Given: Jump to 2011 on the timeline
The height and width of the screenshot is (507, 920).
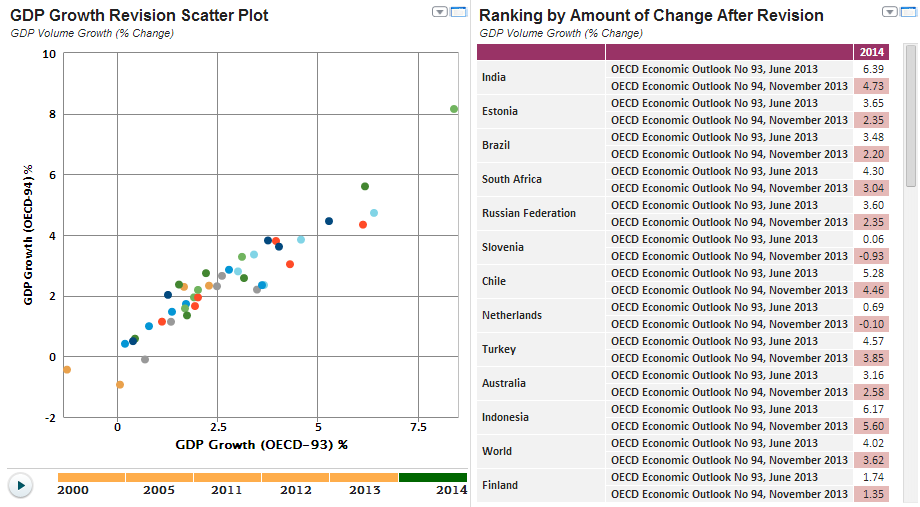Looking at the screenshot, I should (227, 478).
